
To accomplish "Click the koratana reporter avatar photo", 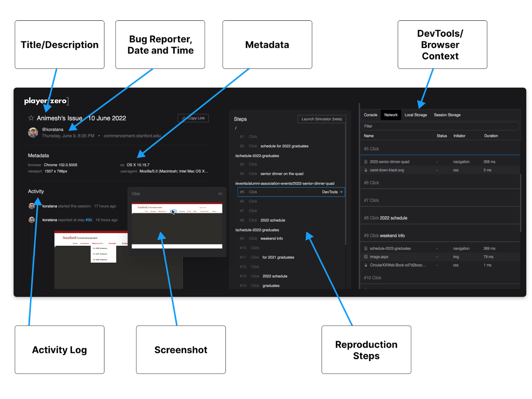I will coord(33,132).
